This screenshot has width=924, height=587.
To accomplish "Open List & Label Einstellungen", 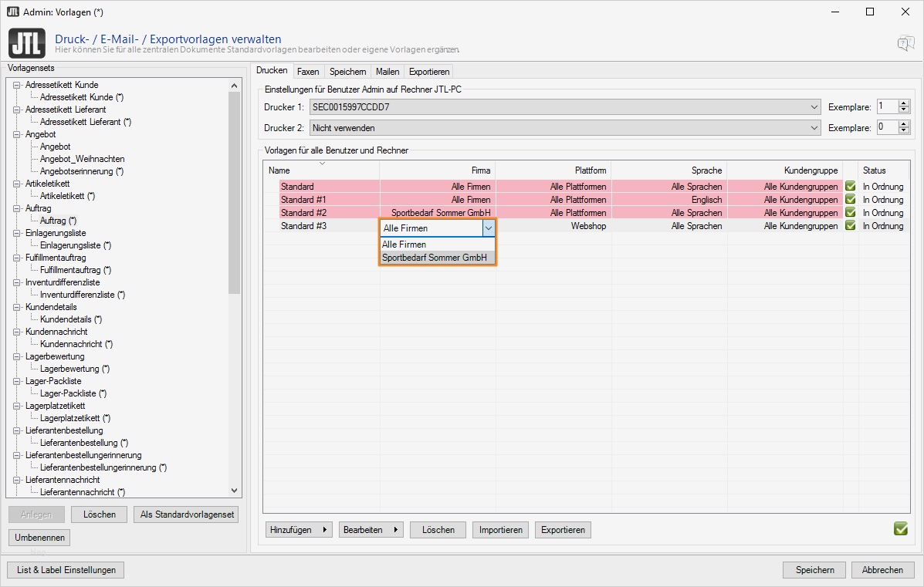I will [66, 570].
